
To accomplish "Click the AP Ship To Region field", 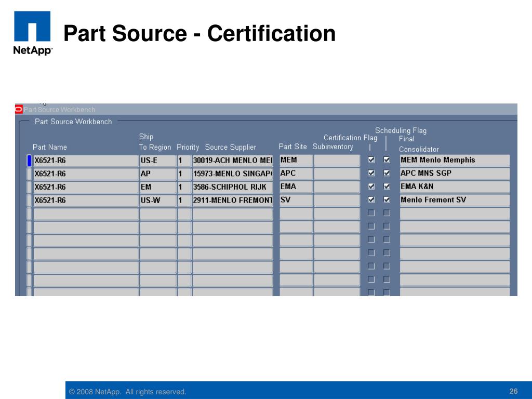I will (158, 174).
